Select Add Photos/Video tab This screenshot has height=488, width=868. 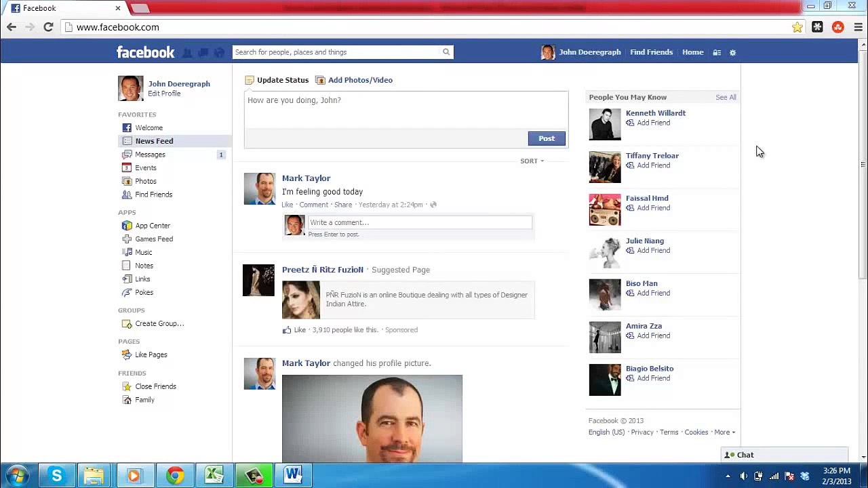point(354,80)
